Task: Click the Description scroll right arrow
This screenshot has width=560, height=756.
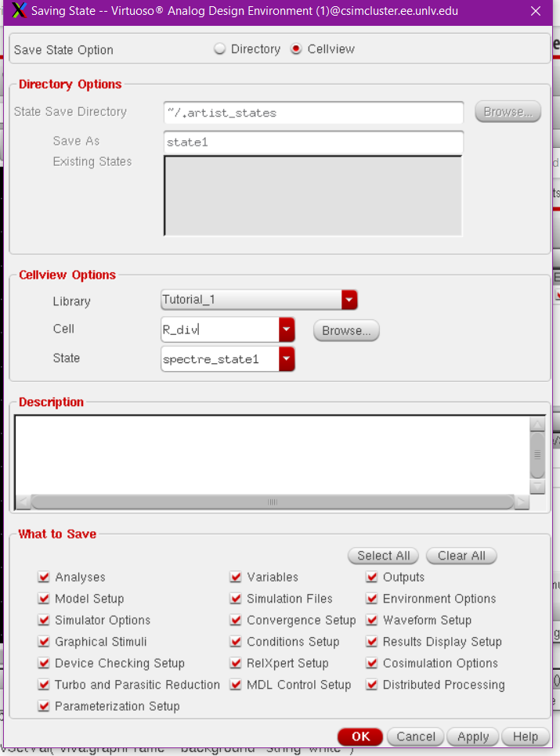Action: click(x=522, y=502)
